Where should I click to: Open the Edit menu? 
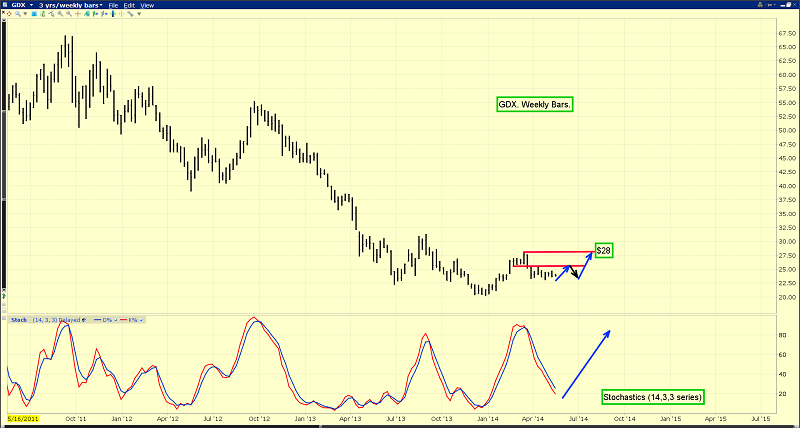coord(129,5)
